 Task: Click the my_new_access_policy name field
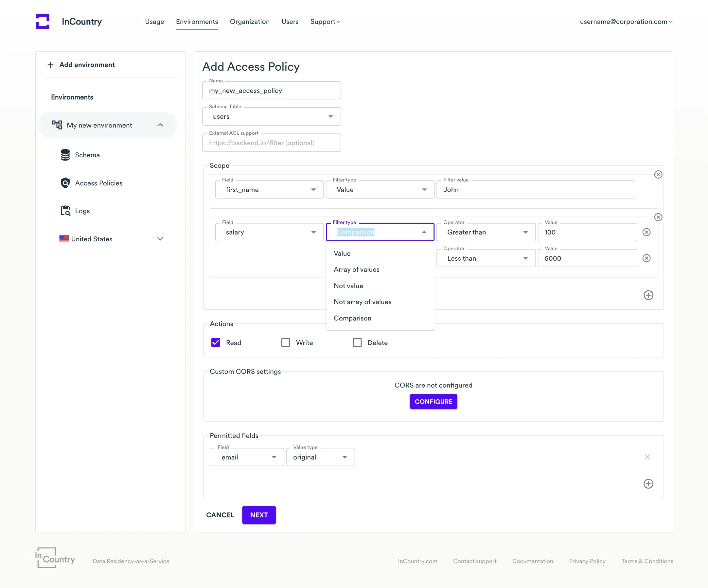[272, 90]
